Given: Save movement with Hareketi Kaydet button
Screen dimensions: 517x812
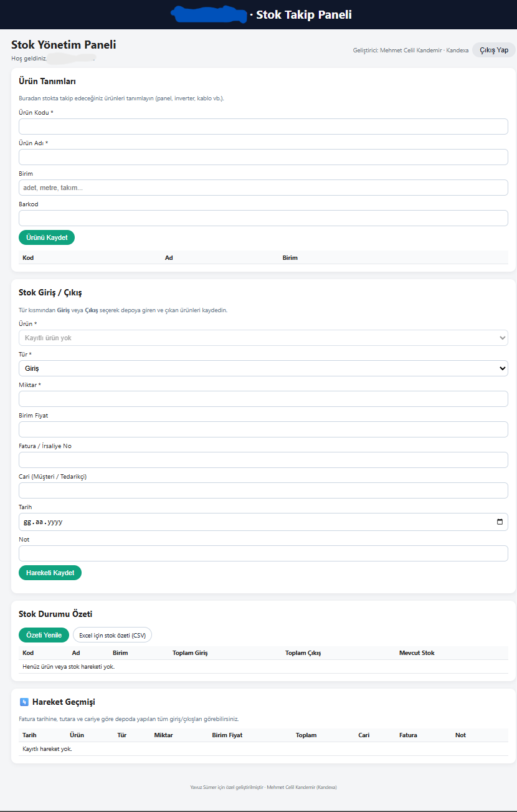Looking at the screenshot, I should pyautogui.click(x=50, y=573).
